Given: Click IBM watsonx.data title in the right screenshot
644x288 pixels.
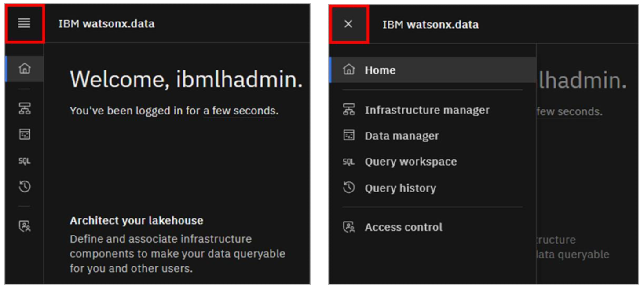Looking at the screenshot, I should pyautogui.click(x=431, y=25).
